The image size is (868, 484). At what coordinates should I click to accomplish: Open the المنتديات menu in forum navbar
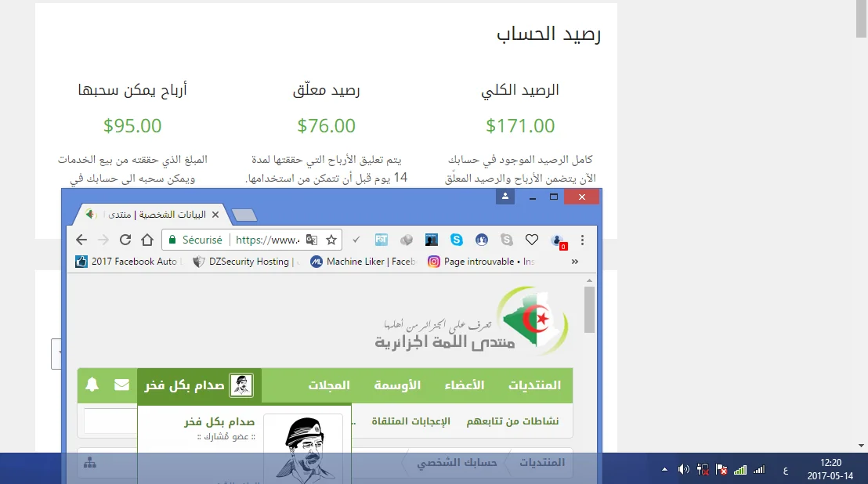click(534, 385)
